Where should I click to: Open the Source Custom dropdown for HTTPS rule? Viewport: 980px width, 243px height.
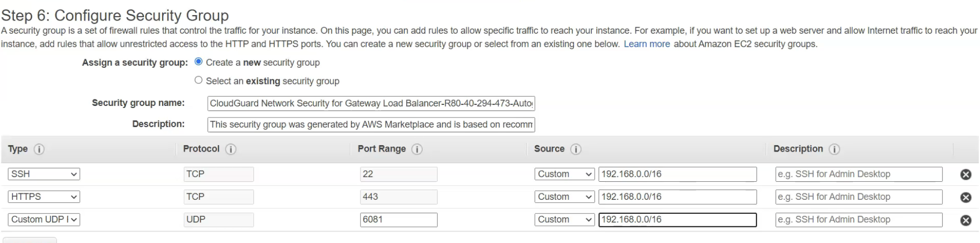[x=564, y=197]
